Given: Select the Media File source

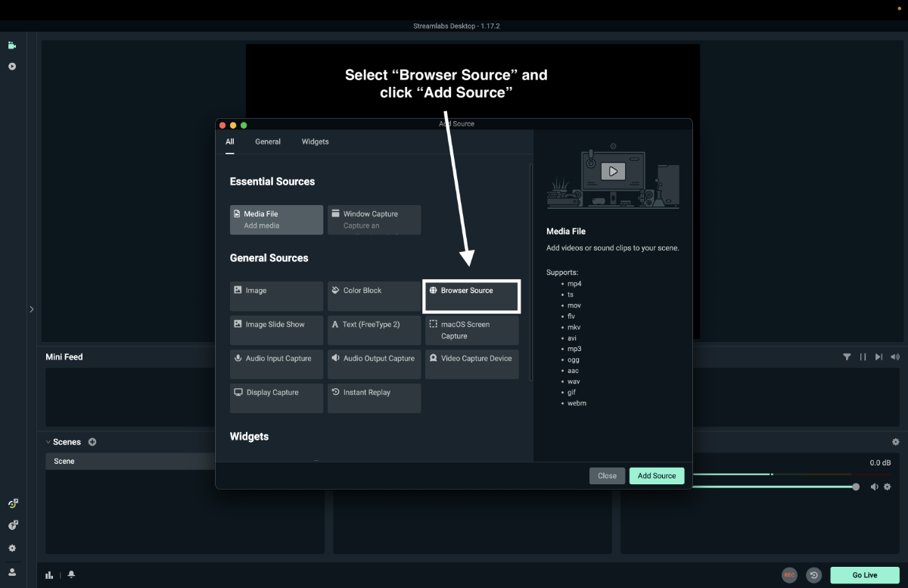Looking at the screenshot, I should click(x=276, y=219).
